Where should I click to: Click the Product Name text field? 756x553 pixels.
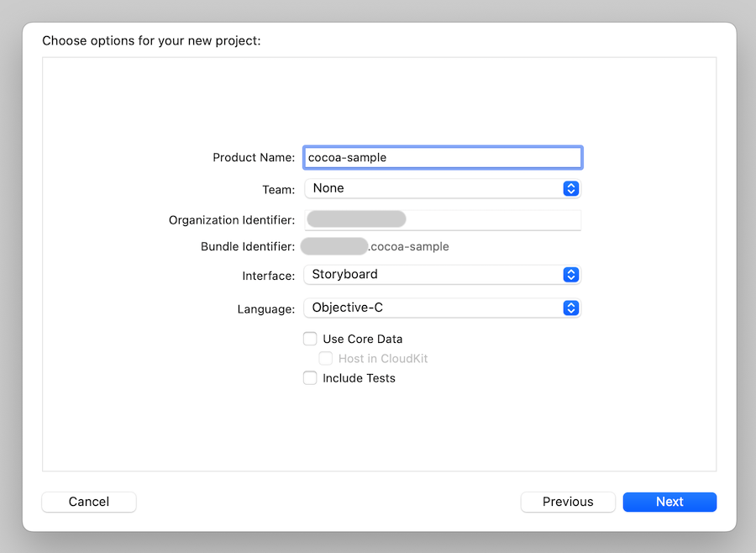443,157
